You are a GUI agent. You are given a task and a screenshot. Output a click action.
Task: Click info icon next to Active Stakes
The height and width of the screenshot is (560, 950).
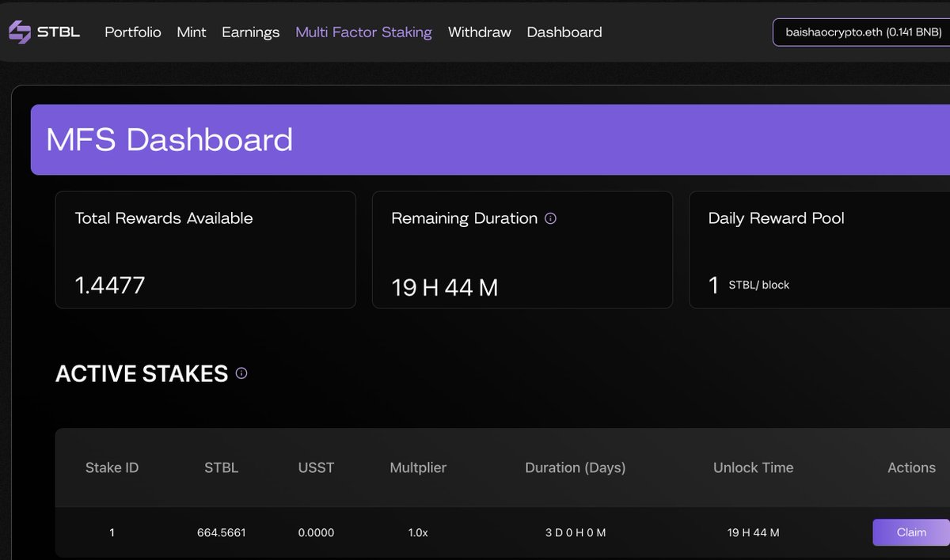point(241,373)
